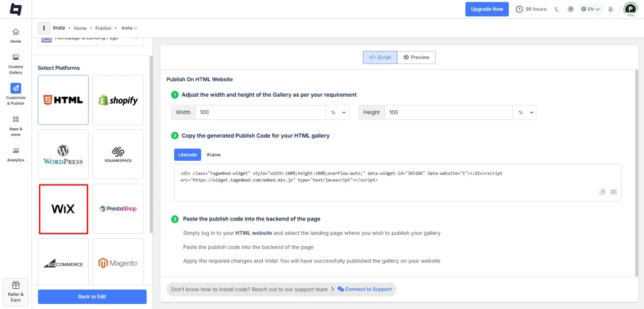Viewport: 644px width, 309px height.
Task: Expand the Insta breadcrumb dropdown
Action: [130, 28]
